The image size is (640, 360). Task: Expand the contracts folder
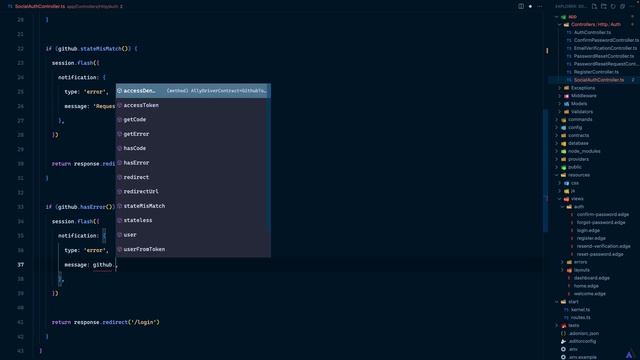[x=556, y=136]
